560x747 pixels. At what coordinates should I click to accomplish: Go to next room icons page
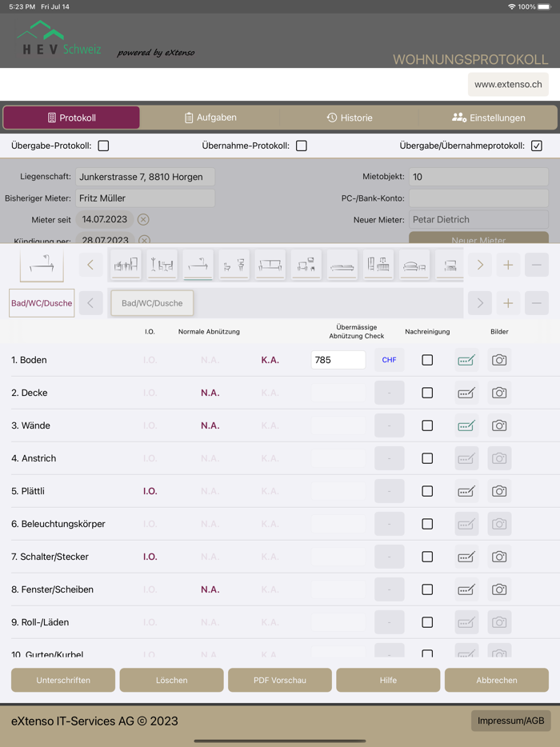pos(480,265)
